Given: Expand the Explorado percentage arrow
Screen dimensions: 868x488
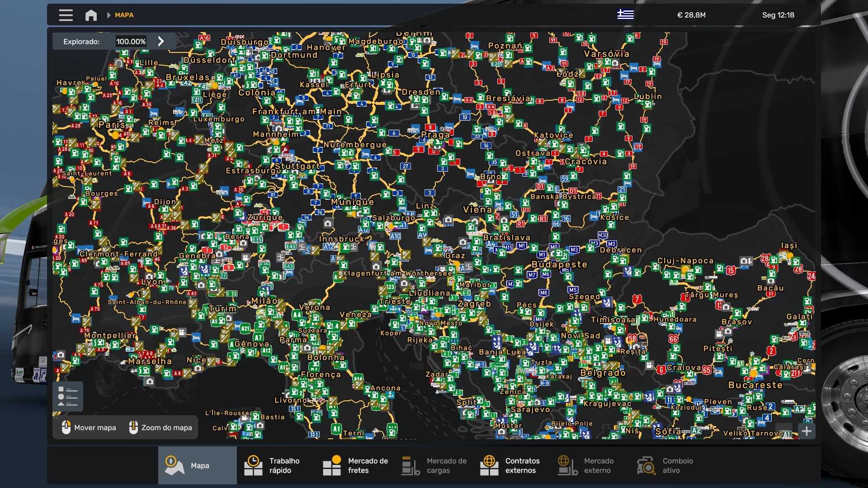Looking at the screenshot, I should pyautogui.click(x=161, y=41).
